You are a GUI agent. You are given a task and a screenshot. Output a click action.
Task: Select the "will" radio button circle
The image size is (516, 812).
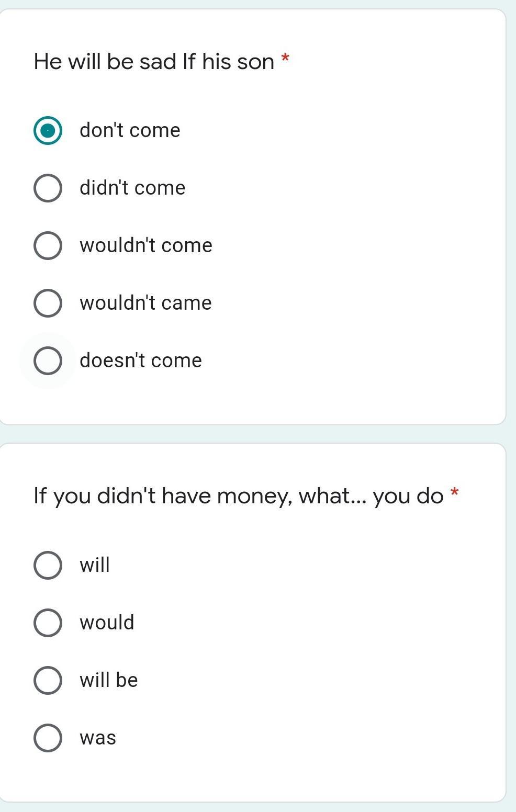click(48, 565)
